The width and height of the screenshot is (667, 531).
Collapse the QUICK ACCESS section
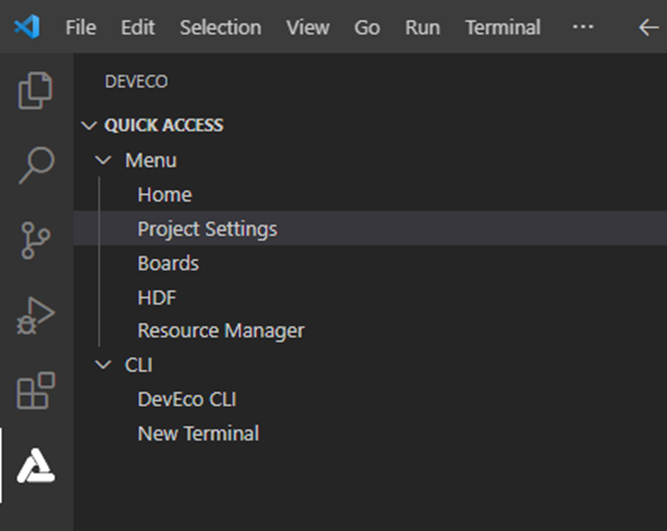(x=93, y=125)
